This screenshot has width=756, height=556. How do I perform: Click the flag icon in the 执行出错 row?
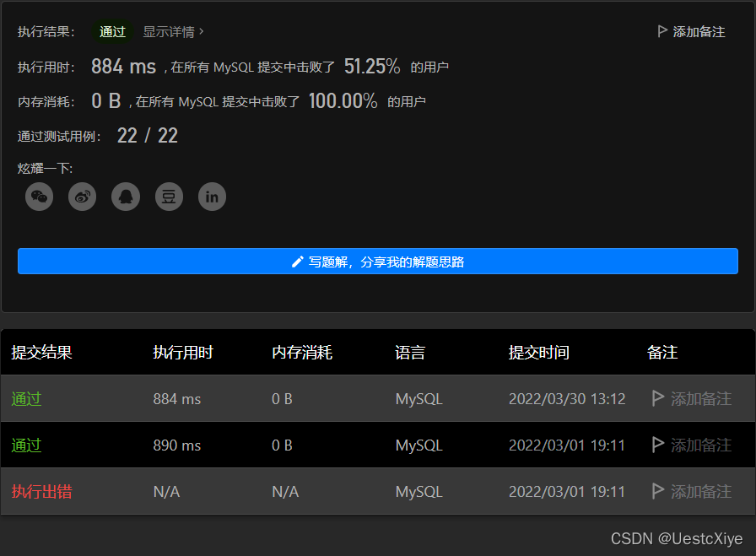[x=659, y=491]
